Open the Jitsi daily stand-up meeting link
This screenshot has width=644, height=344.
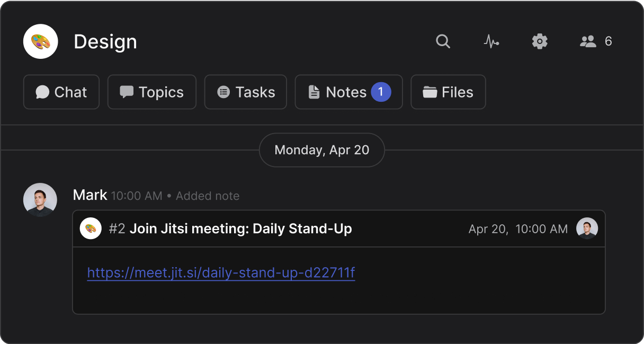click(221, 272)
